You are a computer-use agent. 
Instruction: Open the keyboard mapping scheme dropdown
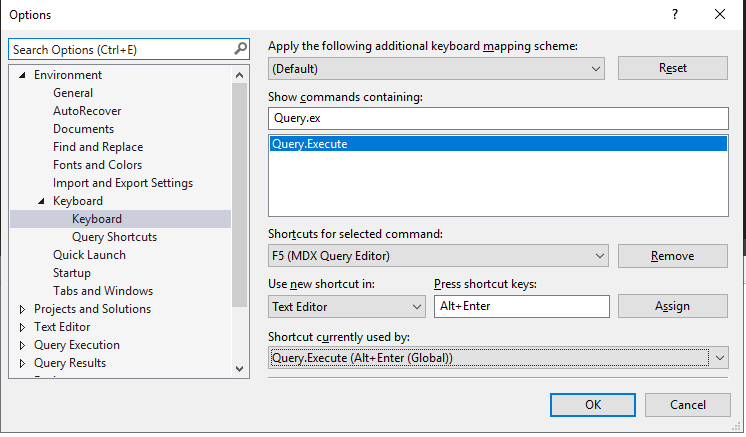coord(436,69)
